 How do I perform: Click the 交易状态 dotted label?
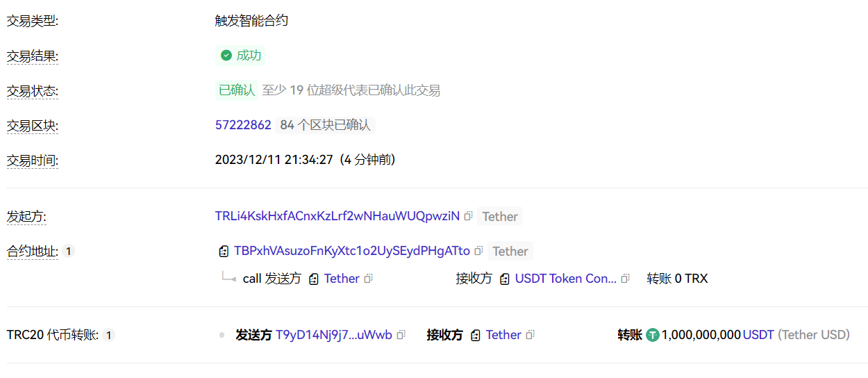(33, 91)
